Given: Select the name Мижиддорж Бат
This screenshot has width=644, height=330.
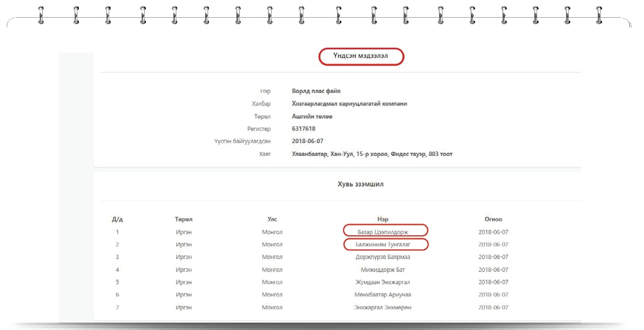Looking at the screenshot, I should tap(383, 269).
